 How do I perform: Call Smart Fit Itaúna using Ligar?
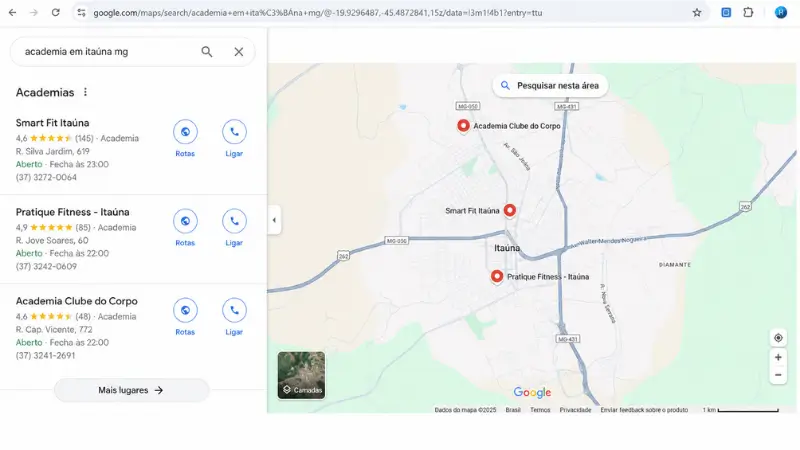(234, 138)
